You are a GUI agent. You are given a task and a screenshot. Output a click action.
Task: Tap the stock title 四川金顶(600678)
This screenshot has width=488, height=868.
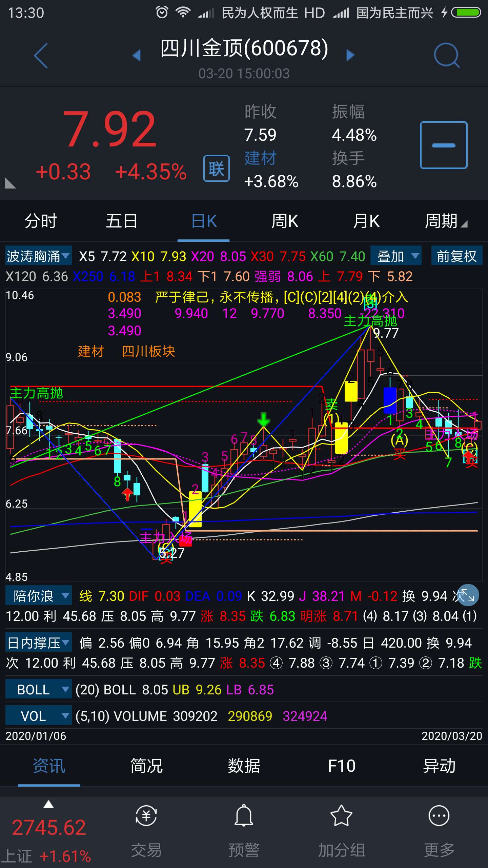pos(244,48)
